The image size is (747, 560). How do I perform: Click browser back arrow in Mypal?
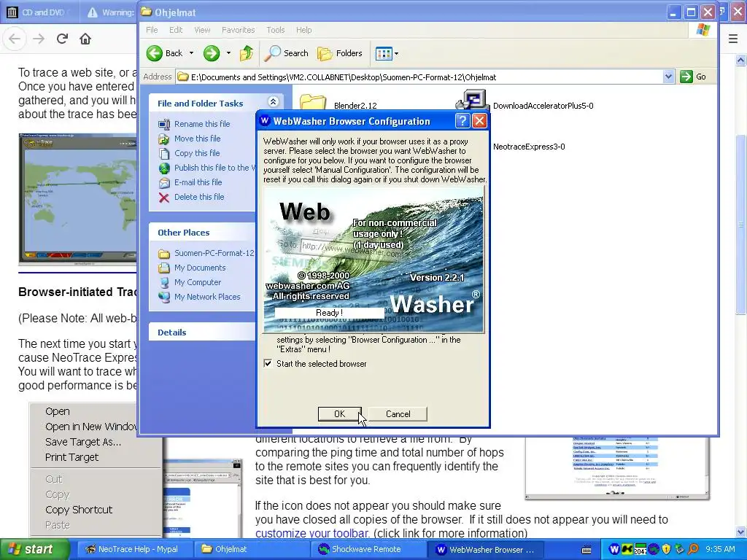[15, 39]
